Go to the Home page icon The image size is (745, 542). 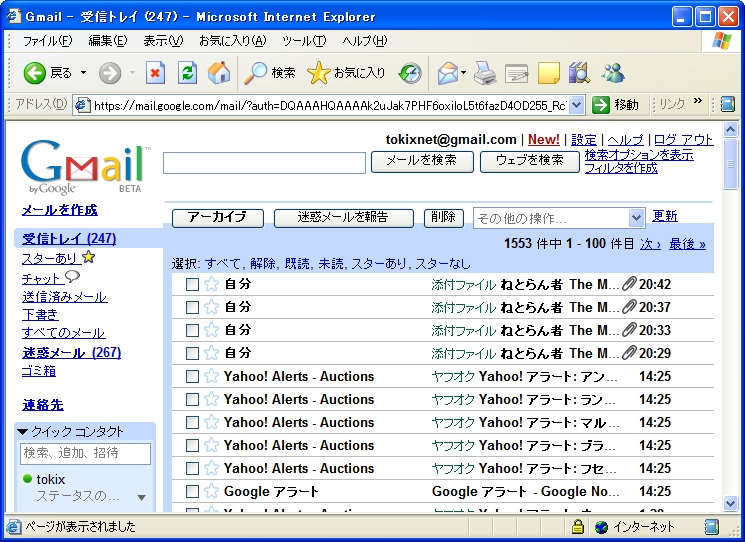click(x=219, y=73)
